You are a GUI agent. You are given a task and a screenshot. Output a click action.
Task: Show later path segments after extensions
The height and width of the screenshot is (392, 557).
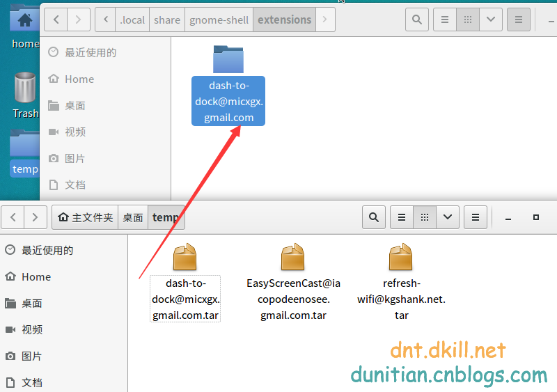tap(324, 19)
